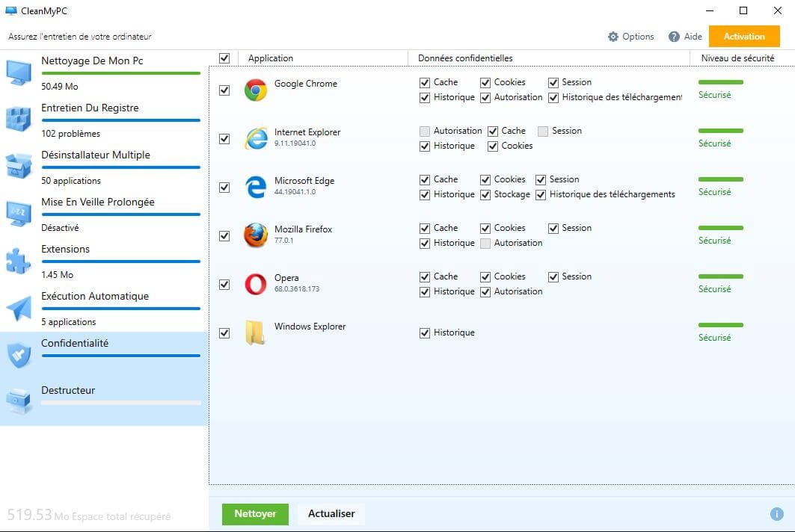Click the Nettoyage De Mon Pc monitor icon

click(19, 72)
